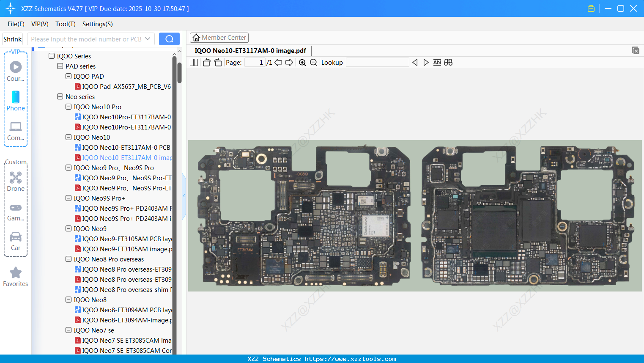644x363 pixels.
Task: Collapse the IQOO Neo10 Pro node
Action: [69, 107]
